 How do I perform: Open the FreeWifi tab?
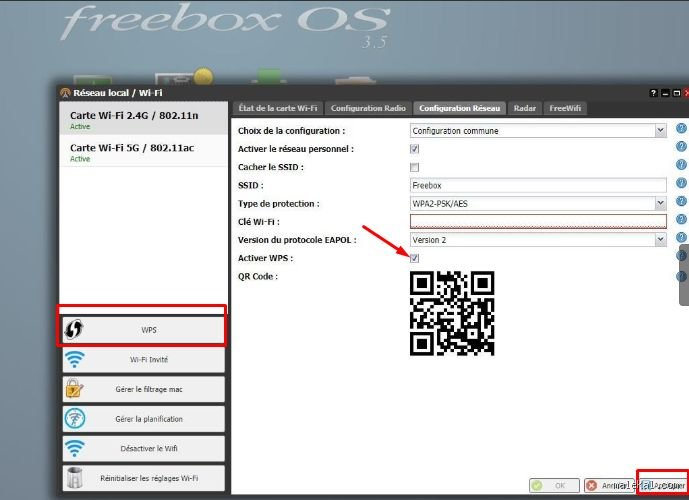click(x=565, y=108)
